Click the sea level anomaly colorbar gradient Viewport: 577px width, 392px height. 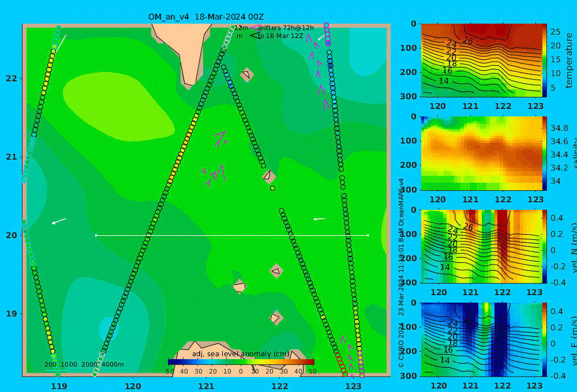pyautogui.click(x=241, y=362)
